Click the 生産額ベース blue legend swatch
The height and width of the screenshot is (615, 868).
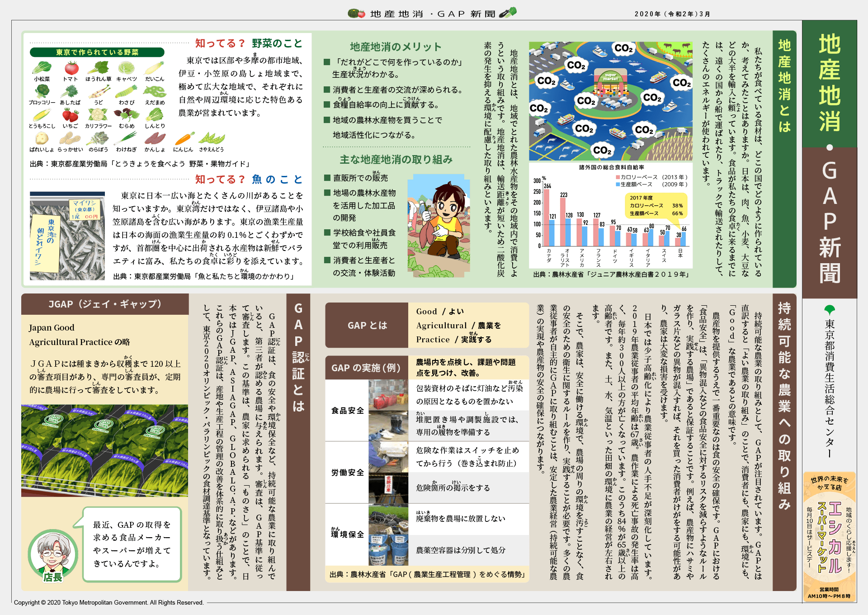pyautogui.click(x=618, y=184)
